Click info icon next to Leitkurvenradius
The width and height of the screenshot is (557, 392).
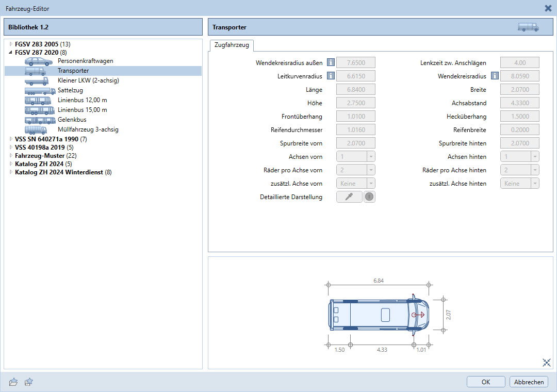[x=331, y=76]
